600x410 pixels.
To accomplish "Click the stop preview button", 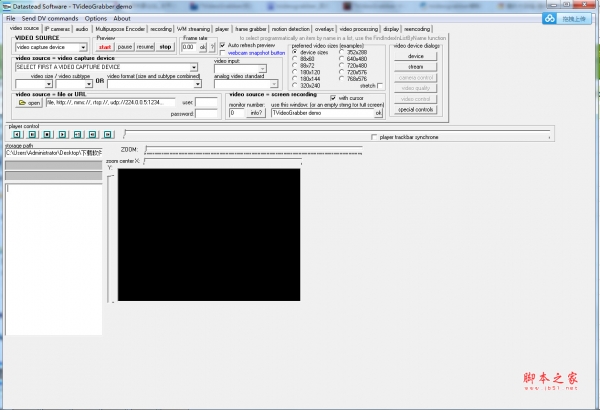I will pyautogui.click(x=165, y=47).
